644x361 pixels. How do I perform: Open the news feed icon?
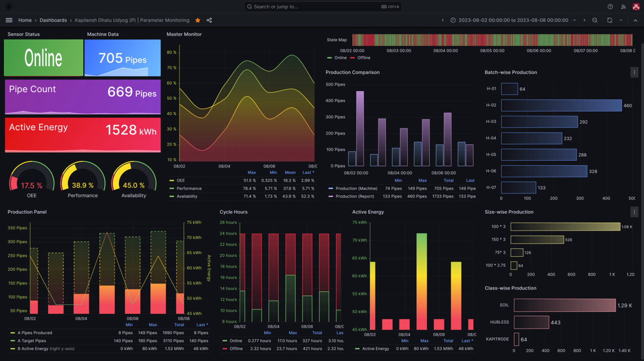coord(623,6)
